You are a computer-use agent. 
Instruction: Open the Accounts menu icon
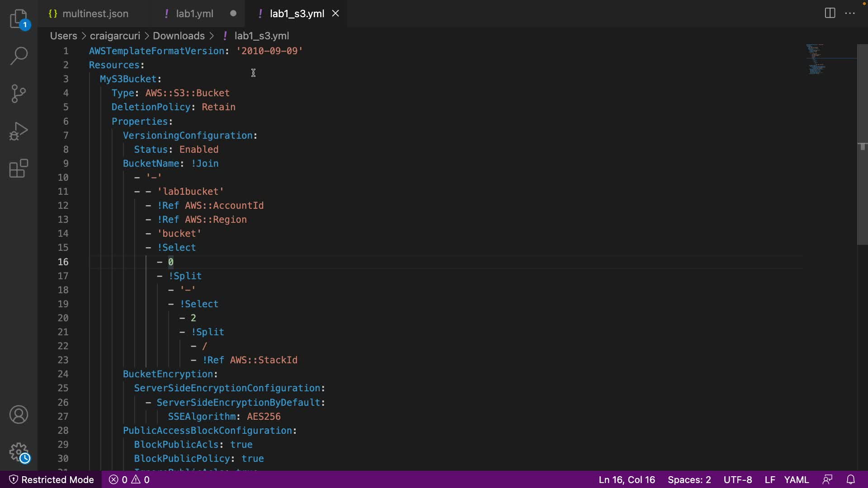(19, 414)
